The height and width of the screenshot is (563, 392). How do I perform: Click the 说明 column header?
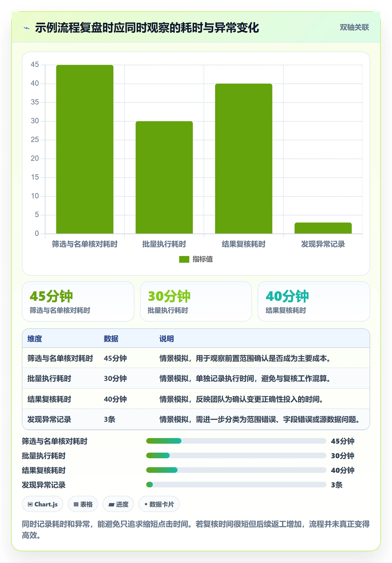point(167,339)
